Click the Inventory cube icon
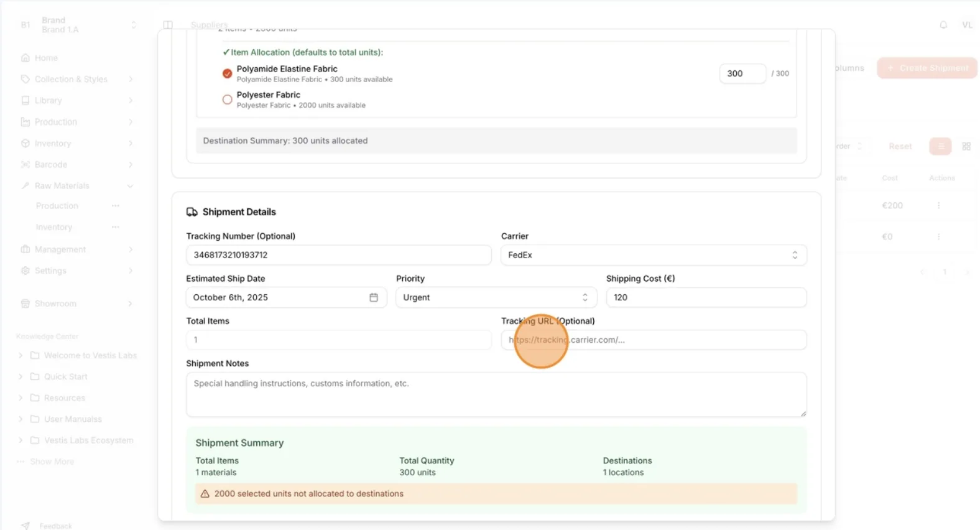This screenshot has width=980, height=530. click(25, 143)
